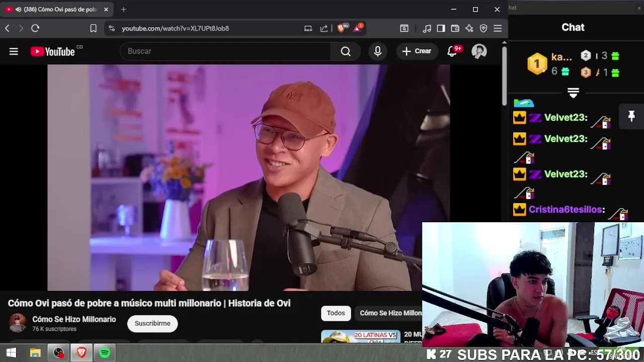The width and height of the screenshot is (644, 362).
Task: Go back to the previous page
Action: click(7, 28)
